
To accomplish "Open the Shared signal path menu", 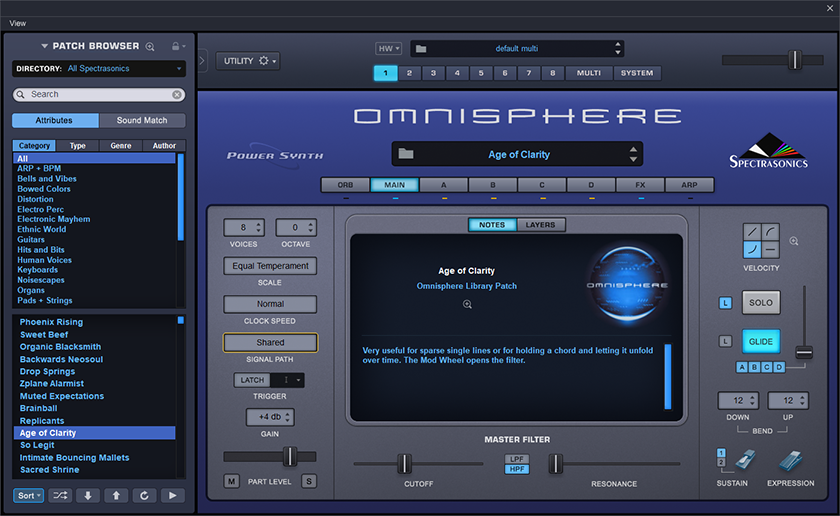I will [x=270, y=342].
